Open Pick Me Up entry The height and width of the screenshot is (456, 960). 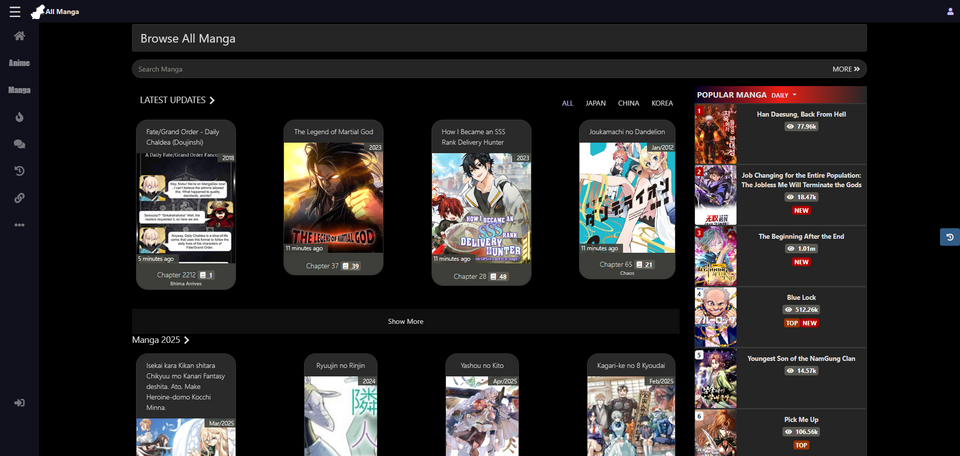pyautogui.click(x=801, y=420)
